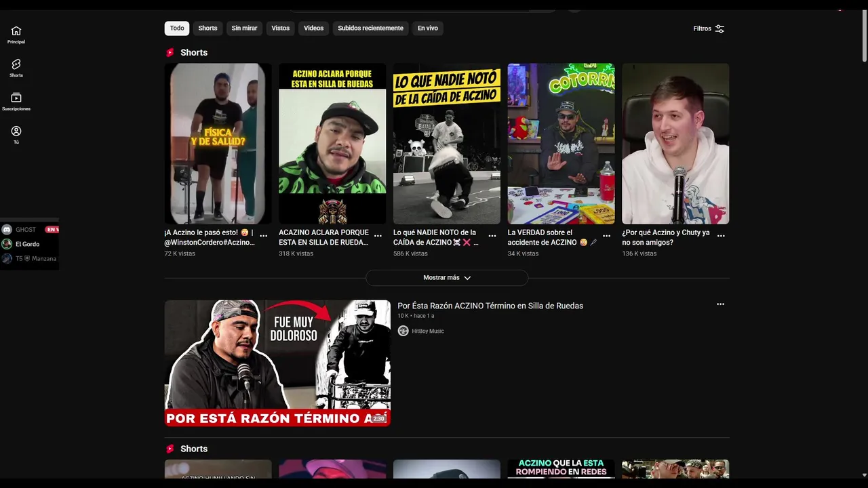This screenshot has height=488, width=868.
Task: Expand Shorts shelf with Mostrar más
Action: pos(447,278)
